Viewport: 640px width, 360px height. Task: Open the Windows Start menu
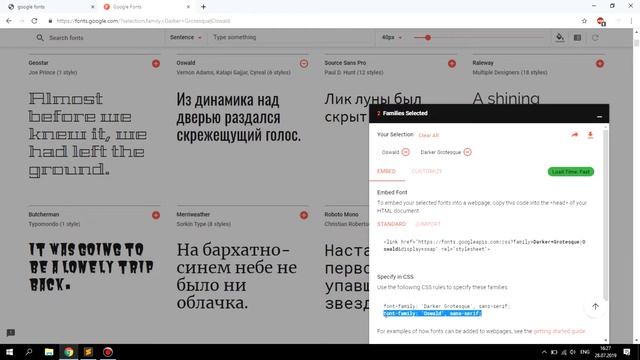coord(9,352)
